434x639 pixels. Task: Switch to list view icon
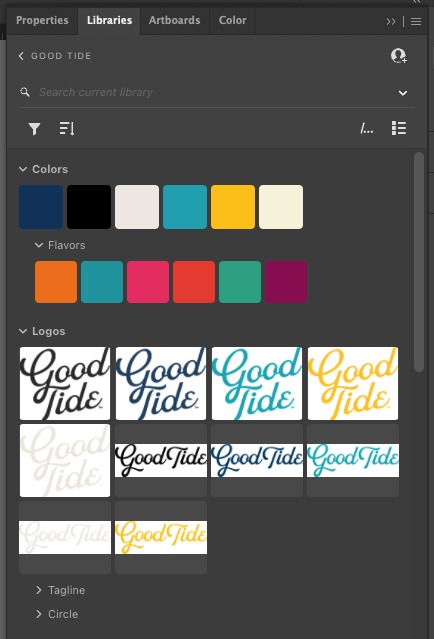click(x=399, y=128)
